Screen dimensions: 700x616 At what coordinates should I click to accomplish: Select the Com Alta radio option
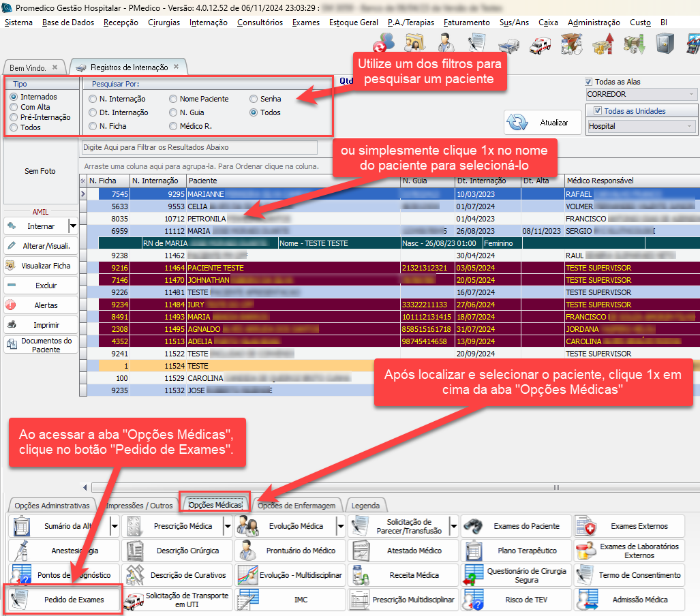pos(14,107)
